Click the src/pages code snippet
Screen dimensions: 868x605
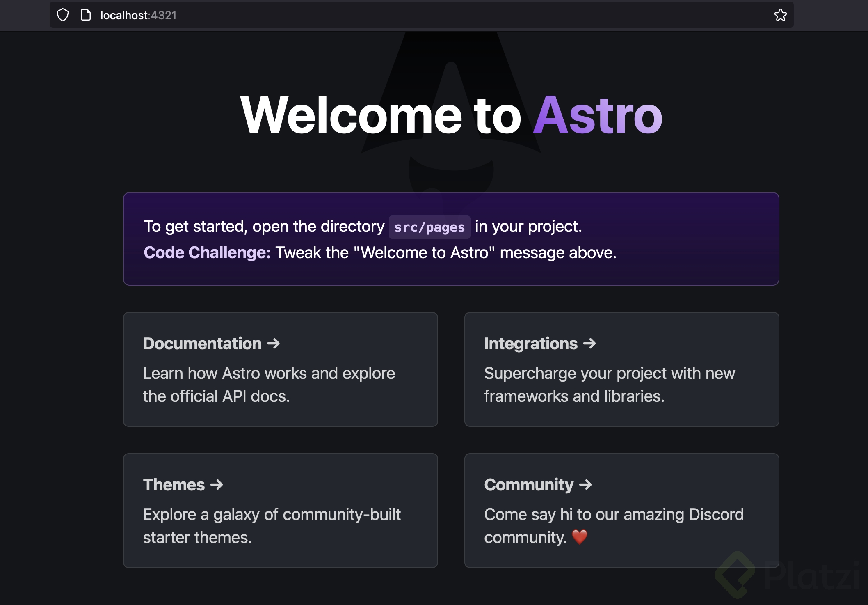point(429,227)
